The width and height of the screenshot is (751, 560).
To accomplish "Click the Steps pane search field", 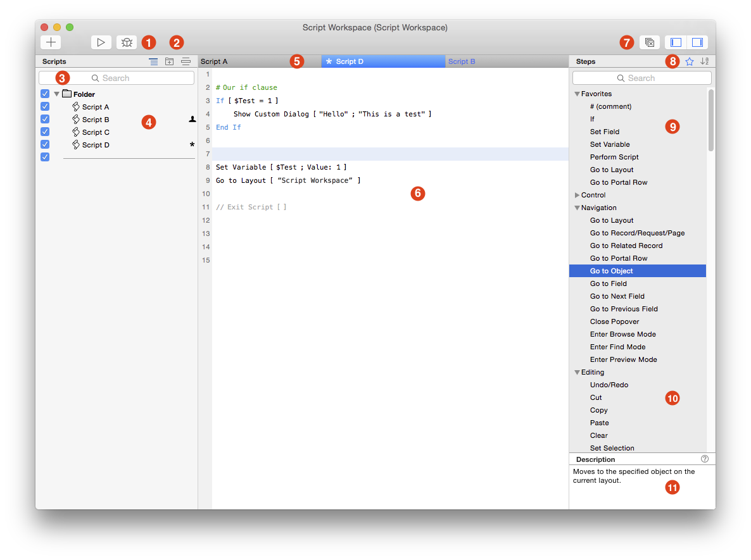I will coord(642,78).
